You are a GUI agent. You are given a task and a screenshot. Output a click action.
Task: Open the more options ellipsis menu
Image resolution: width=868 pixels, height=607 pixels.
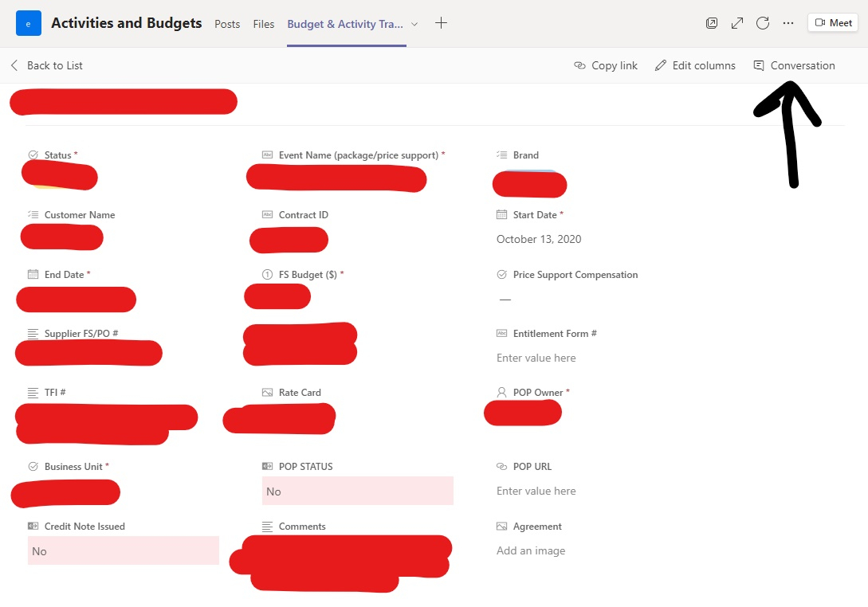coord(787,23)
